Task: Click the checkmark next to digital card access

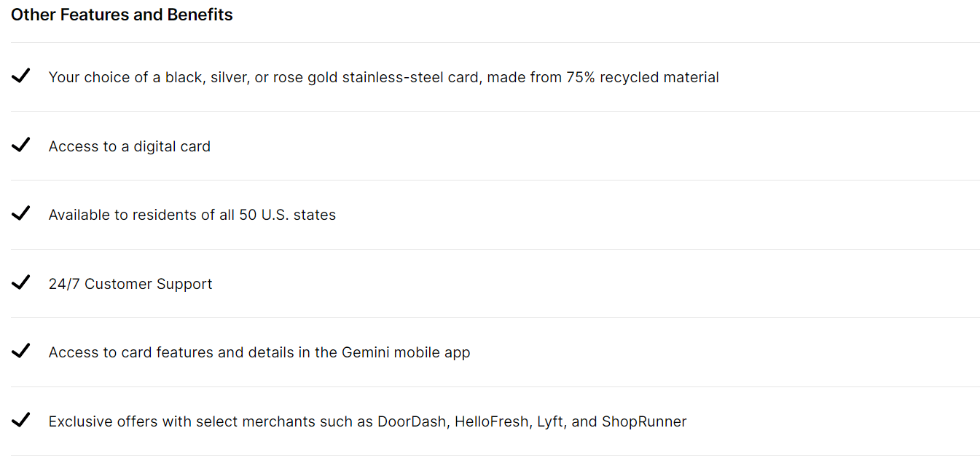Action: (21, 145)
